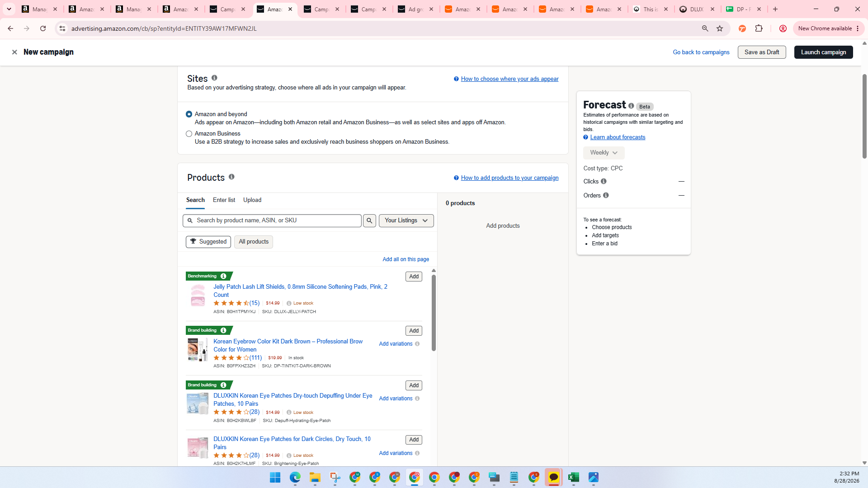
Task: Expand the Weekly forecast dropdown
Action: pyautogui.click(x=604, y=153)
